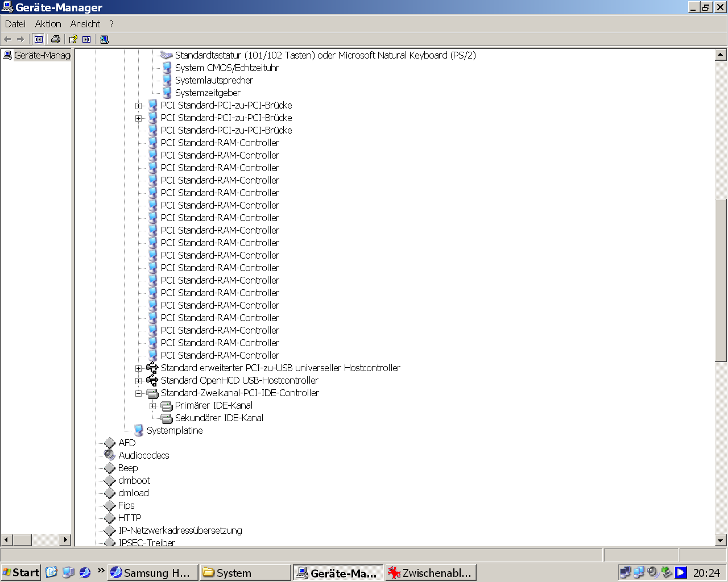The width and height of the screenshot is (728, 582).
Task: Select the Sekundärer IDE-Kanal entry
Action: click(218, 418)
